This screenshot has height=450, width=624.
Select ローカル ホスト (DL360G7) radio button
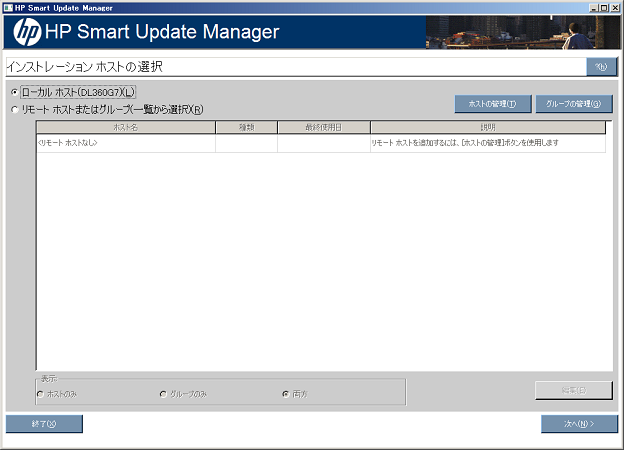point(14,92)
